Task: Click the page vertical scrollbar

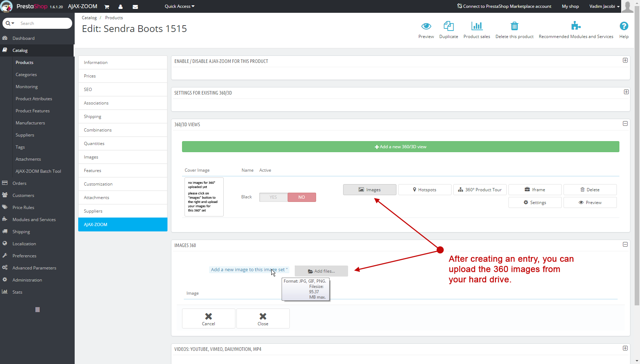Action: [637, 156]
